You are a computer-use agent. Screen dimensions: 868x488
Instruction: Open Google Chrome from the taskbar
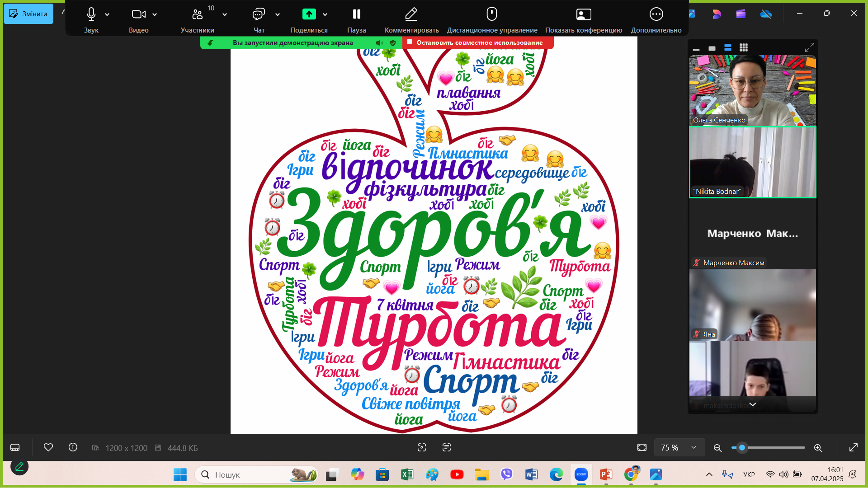point(631,474)
